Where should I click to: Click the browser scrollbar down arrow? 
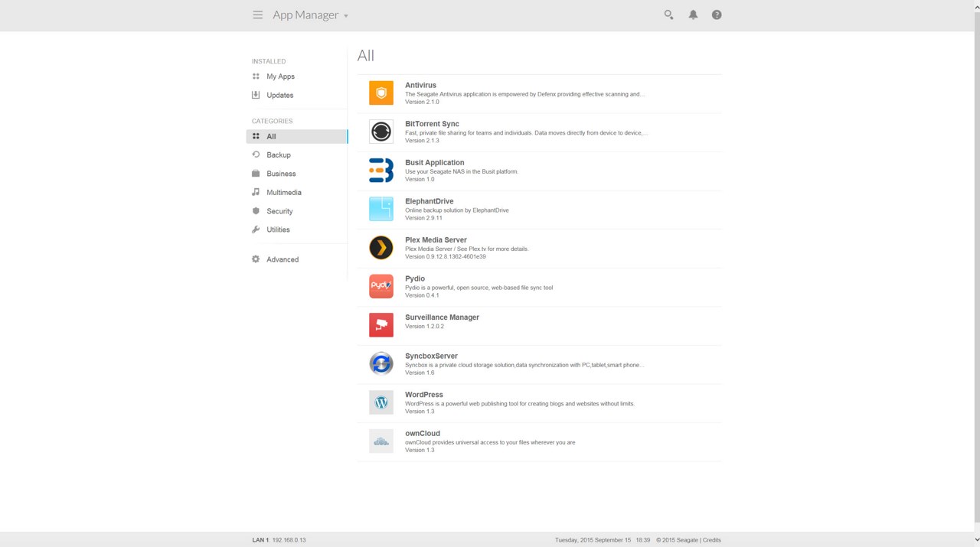click(976, 540)
